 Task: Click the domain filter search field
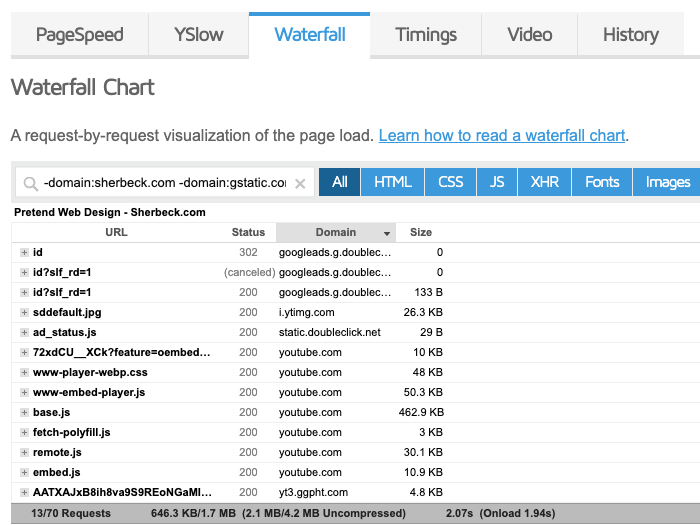[165, 183]
